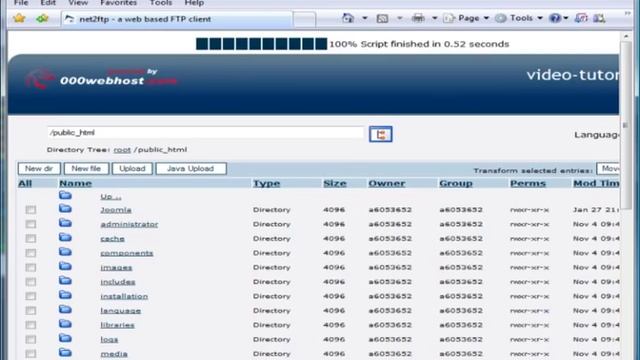Click the logs folder icon
Image resolution: width=640 pixels, height=360 pixels.
(x=65, y=338)
